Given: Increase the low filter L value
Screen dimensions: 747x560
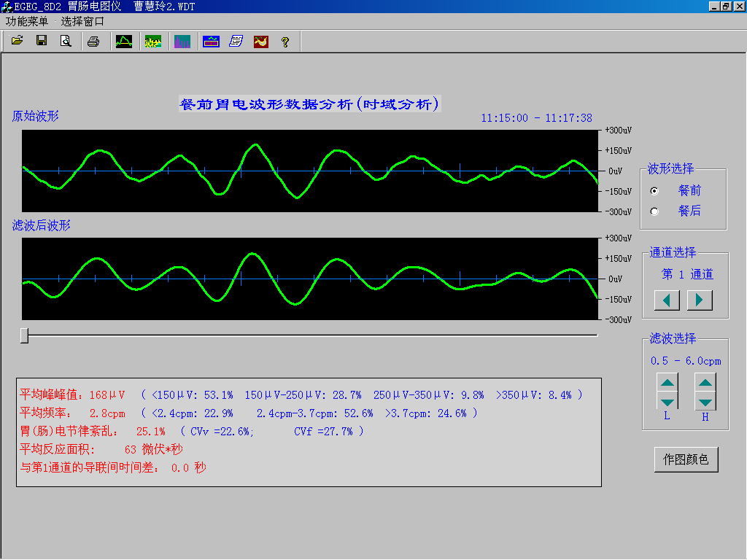Looking at the screenshot, I should pos(667,382).
